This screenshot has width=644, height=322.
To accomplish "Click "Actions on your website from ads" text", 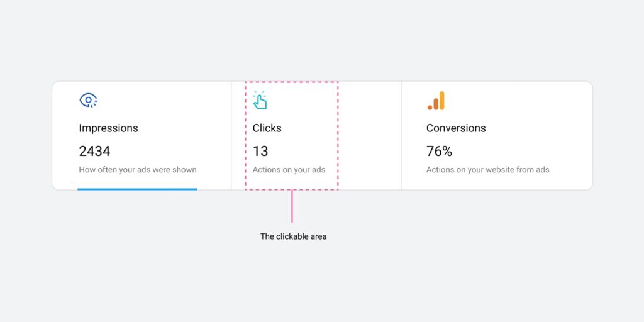I will [487, 170].
